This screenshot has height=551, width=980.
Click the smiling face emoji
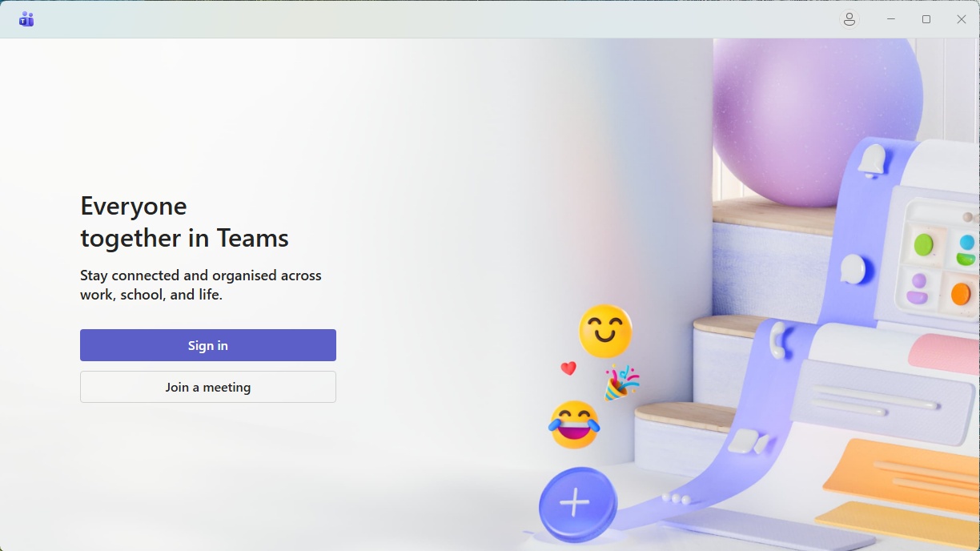(605, 331)
